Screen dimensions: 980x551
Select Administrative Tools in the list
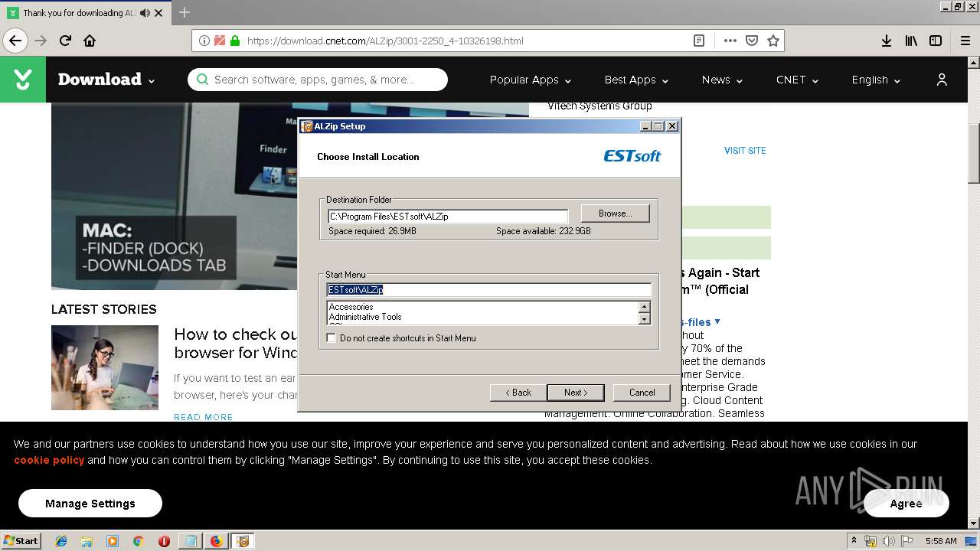(x=365, y=317)
